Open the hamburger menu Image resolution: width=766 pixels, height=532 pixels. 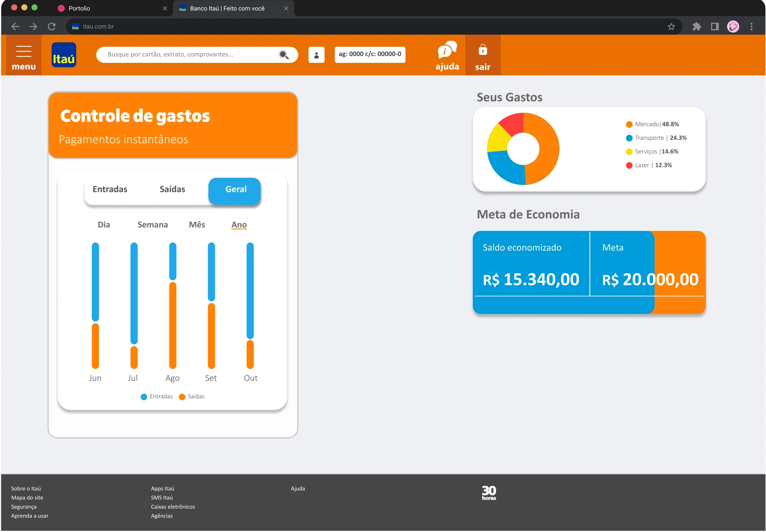[23, 52]
